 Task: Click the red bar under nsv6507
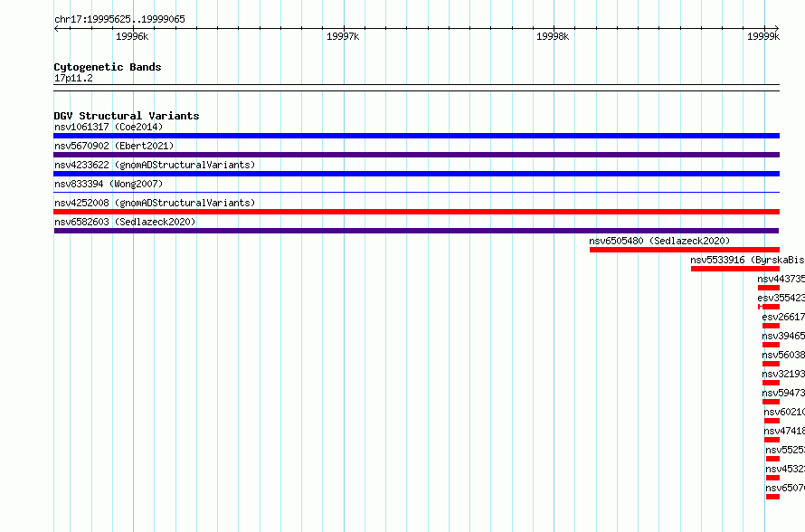(772, 497)
